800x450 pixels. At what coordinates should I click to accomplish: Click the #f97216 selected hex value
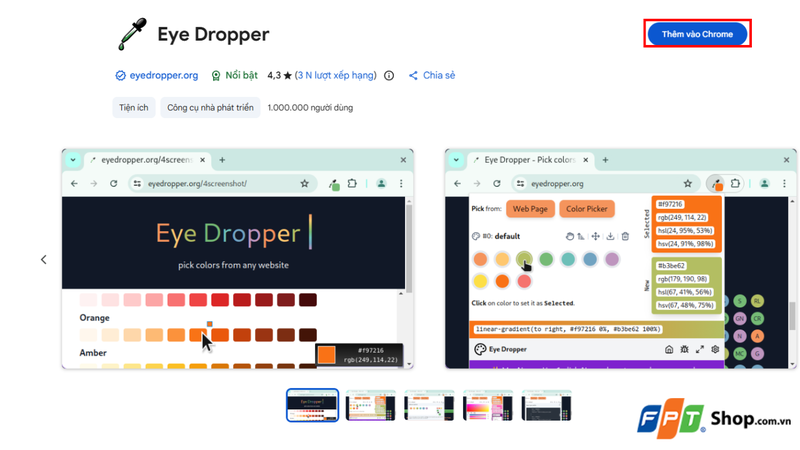(x=670, y=204)
